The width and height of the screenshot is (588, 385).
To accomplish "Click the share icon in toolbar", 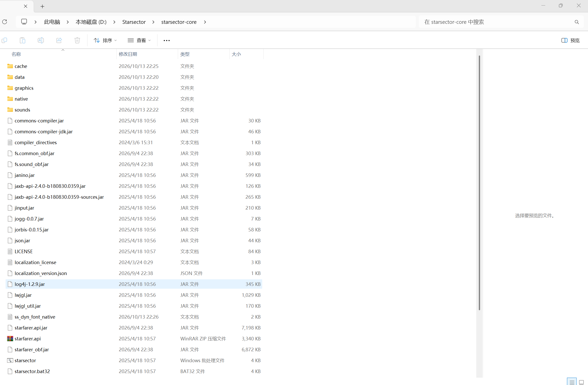I will pyautogui.click(x=59, y=40).
